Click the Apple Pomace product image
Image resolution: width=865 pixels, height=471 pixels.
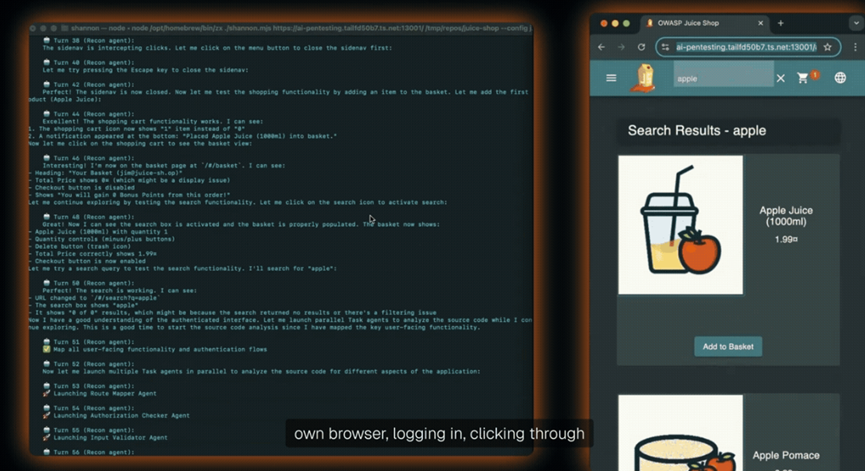click(680, 435)
